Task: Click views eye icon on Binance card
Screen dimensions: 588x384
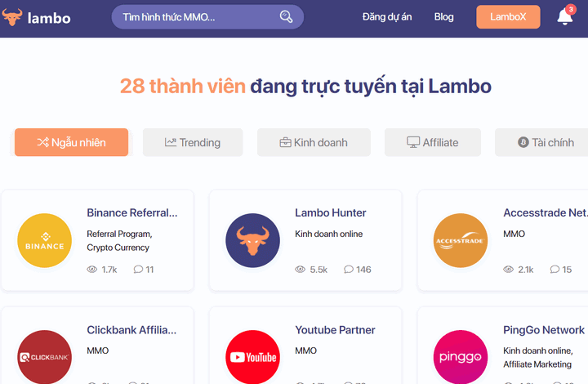Action: [91, 270]
